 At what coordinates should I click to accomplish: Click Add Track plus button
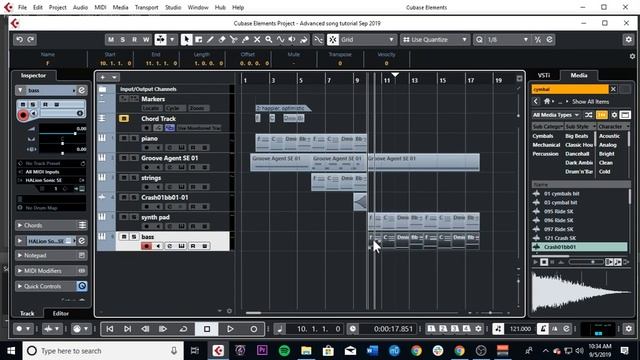click(102, 77)
